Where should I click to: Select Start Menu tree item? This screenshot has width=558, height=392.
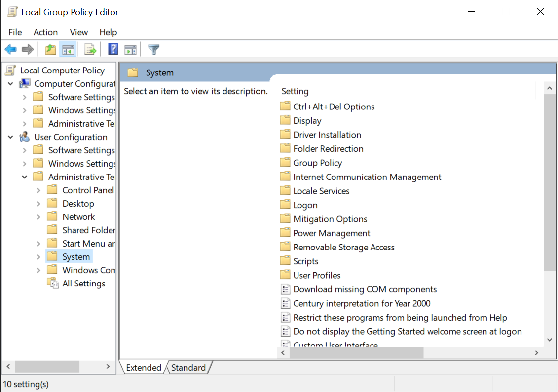[88, 243]
